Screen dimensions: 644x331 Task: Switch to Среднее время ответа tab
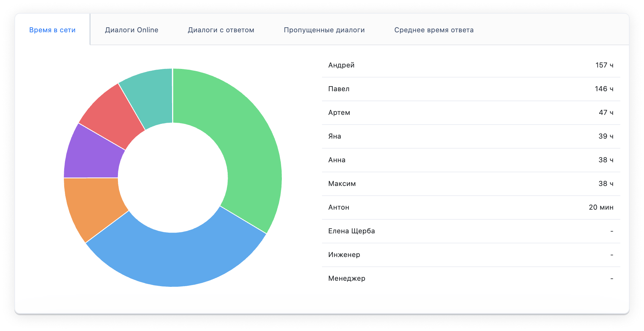[434, 30]
